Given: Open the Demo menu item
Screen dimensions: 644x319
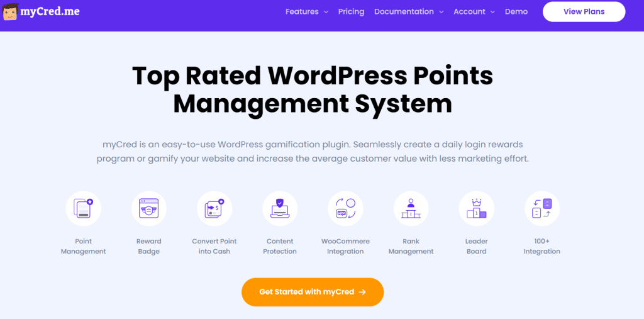Looking at the screenshot, I should 516,11.
